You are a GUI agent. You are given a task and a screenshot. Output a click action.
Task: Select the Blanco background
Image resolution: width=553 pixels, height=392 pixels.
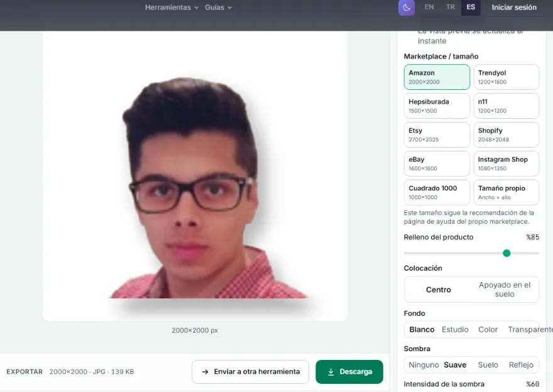coord(422,330)
